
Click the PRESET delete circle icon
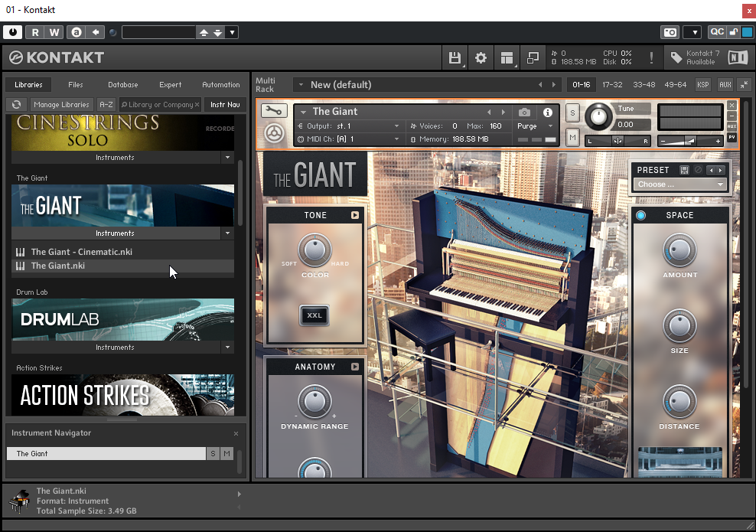(698, 170)
